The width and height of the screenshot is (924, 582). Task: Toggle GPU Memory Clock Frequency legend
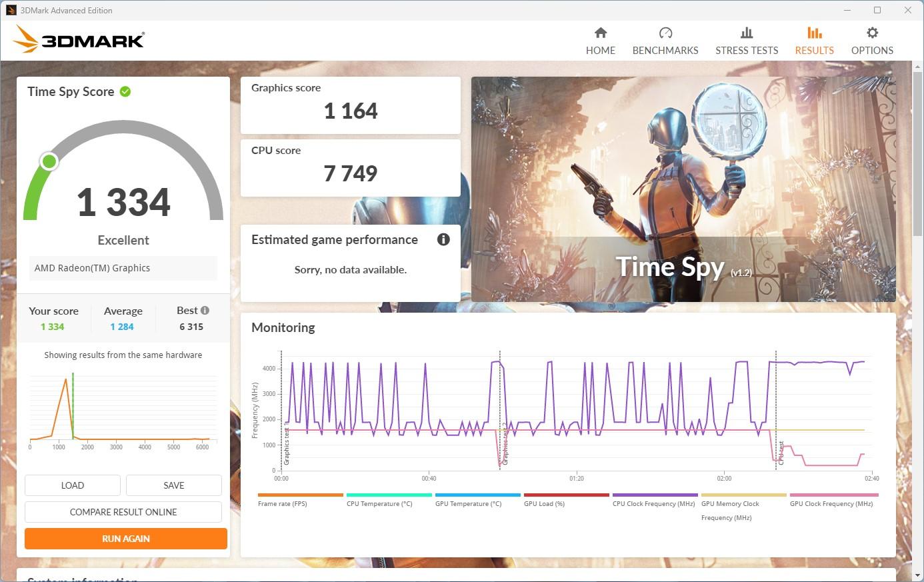pos(743,507)
